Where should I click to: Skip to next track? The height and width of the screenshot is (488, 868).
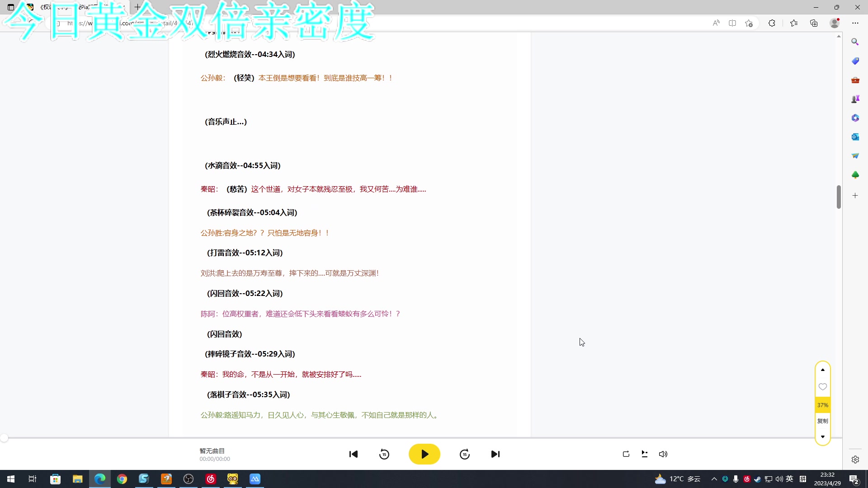pos(495,454)
